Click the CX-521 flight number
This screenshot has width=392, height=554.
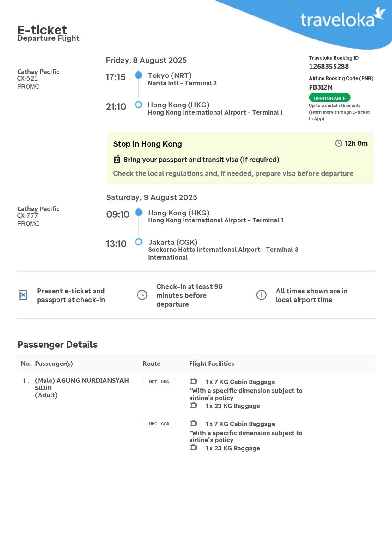click(27, 78)
